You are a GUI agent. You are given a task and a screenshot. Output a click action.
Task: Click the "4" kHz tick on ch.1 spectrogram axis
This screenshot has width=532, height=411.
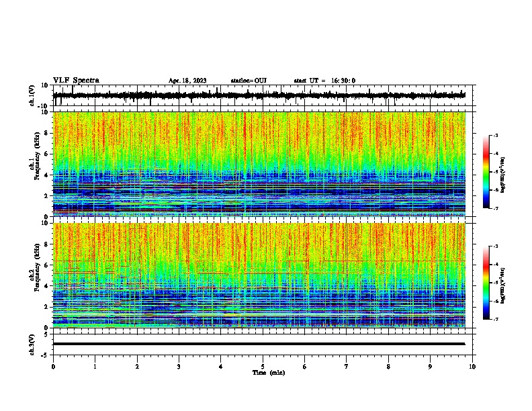(x=46, y=175)
